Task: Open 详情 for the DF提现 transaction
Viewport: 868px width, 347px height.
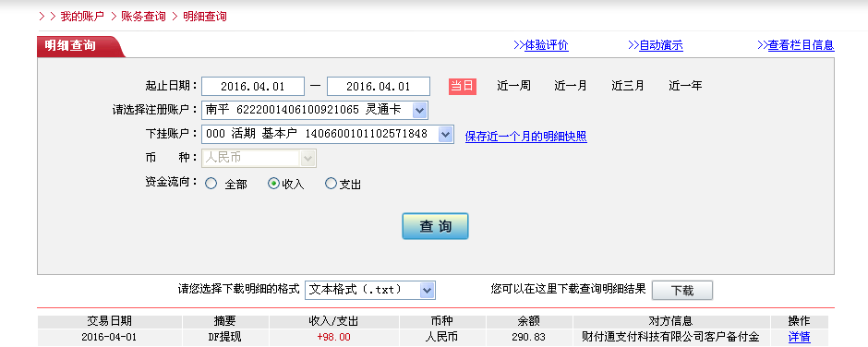Action: (x=800, y=337)
